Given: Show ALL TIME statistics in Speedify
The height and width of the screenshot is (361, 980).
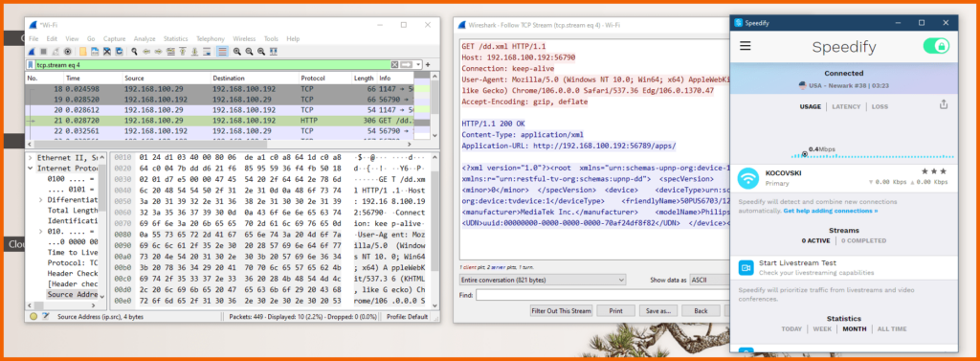Looking at the screenshot, I should [x=892, y=329].
